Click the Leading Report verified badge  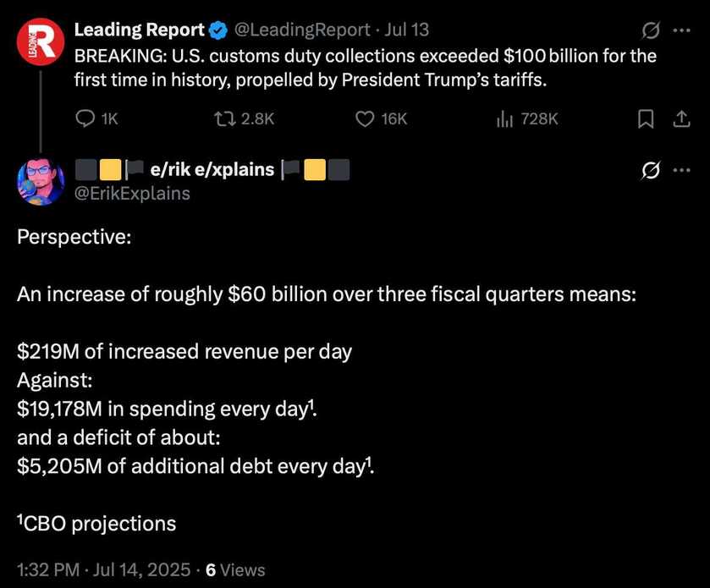click(219, 30)
